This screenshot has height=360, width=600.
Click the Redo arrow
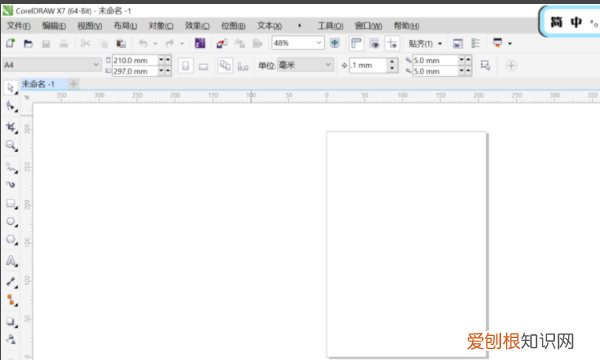click(x=170, y=44)
